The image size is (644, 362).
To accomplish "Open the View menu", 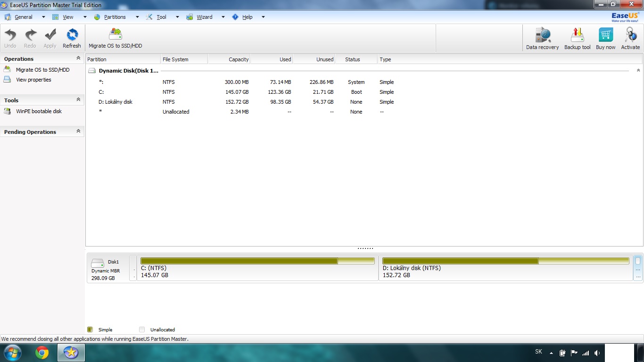I will pyautogui.click(x=68, y=17).
